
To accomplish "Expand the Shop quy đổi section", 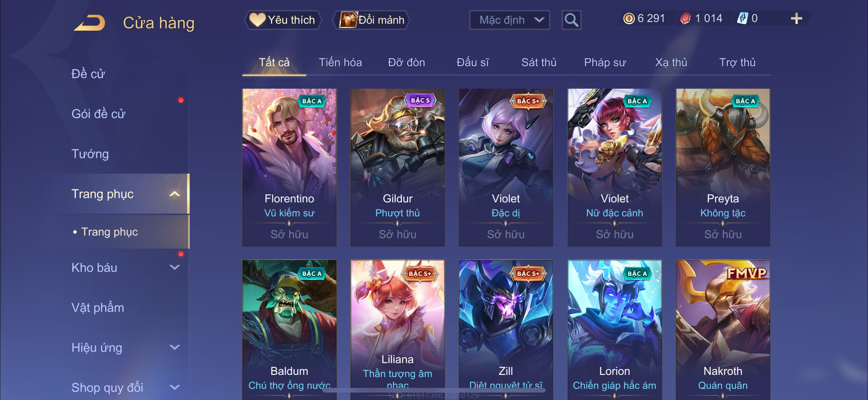I will pos(174,387).
